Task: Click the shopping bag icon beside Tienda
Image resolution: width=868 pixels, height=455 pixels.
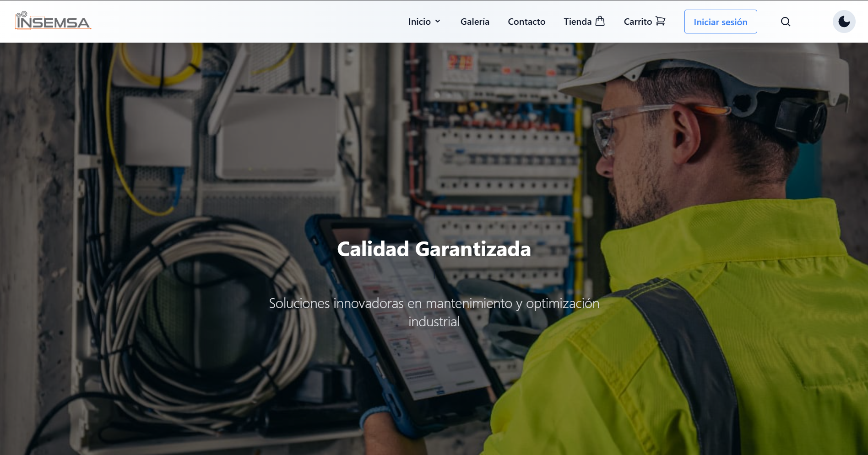Action: coord(600,21)
